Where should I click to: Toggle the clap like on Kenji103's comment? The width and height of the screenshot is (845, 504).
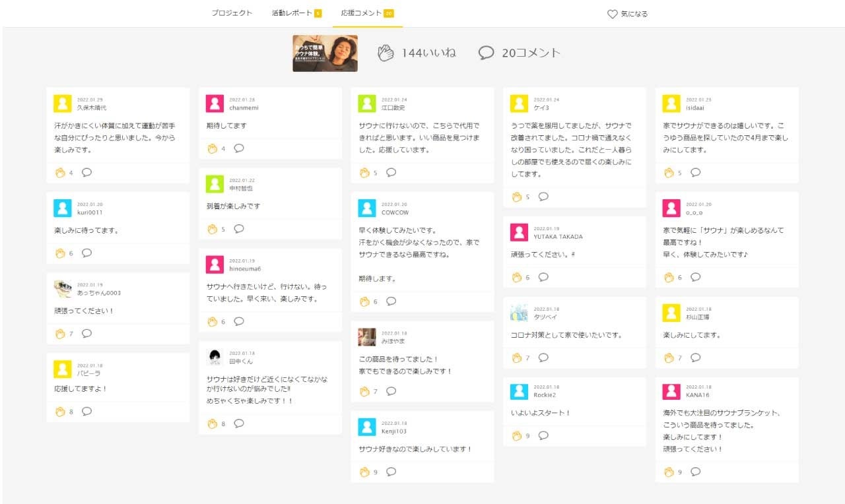[x=364, y=472]
